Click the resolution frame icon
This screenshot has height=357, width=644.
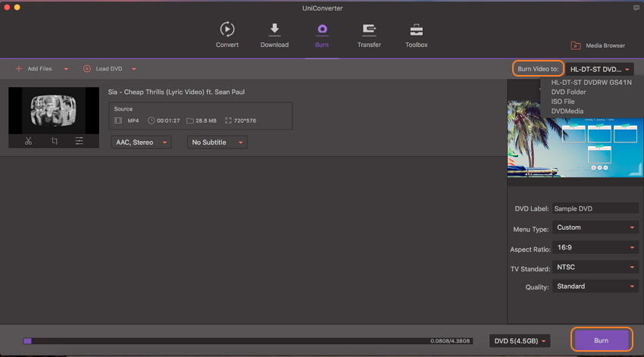[x=228, y=121]
